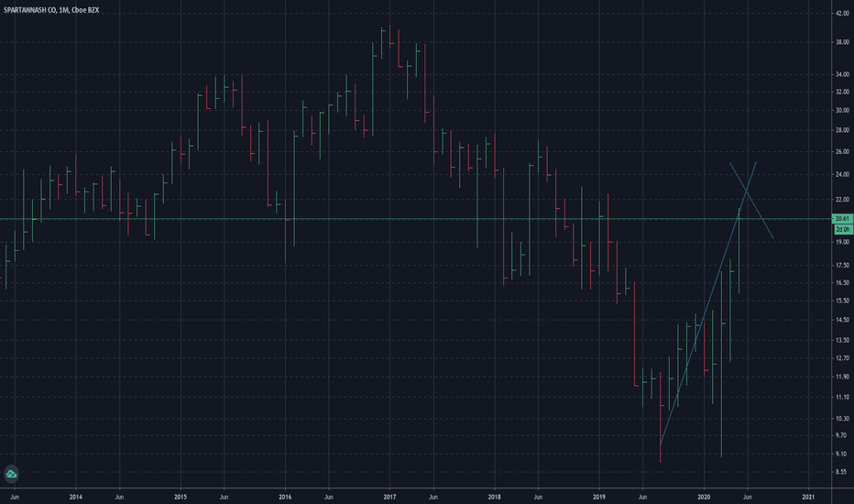Click the 10.30 price axis label
This screenshot has width=854, height=504.
(842, 419)
